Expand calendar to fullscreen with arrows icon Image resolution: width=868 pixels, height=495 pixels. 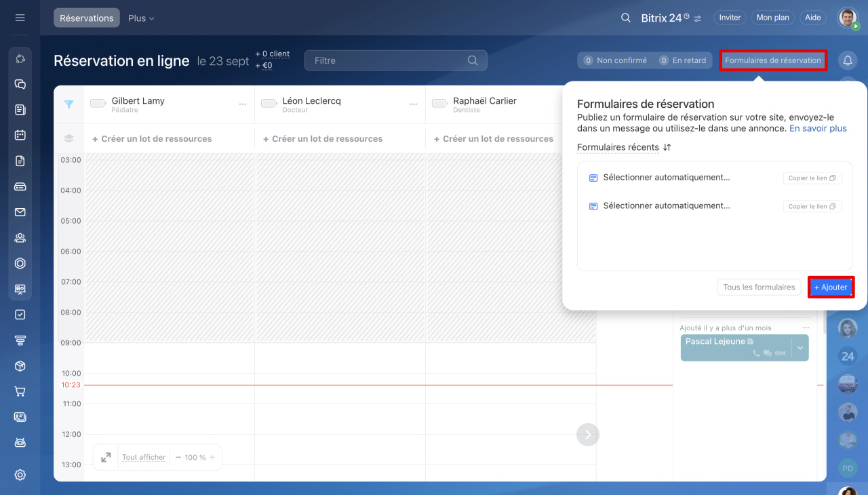[106, 458]
